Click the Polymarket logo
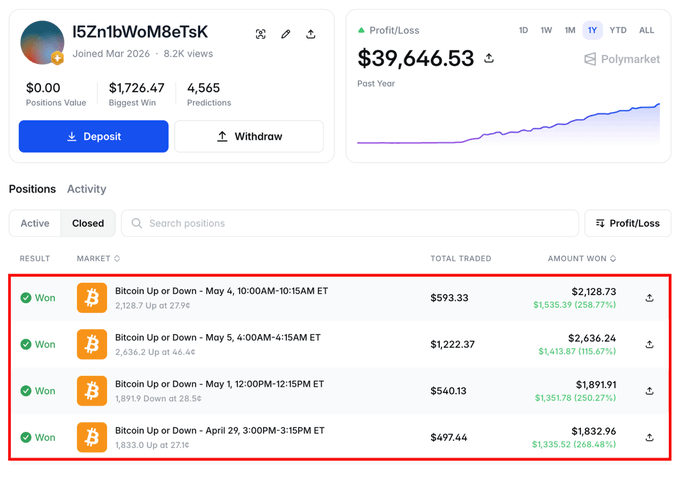This screenshot has height=478, width=680. 622,59
